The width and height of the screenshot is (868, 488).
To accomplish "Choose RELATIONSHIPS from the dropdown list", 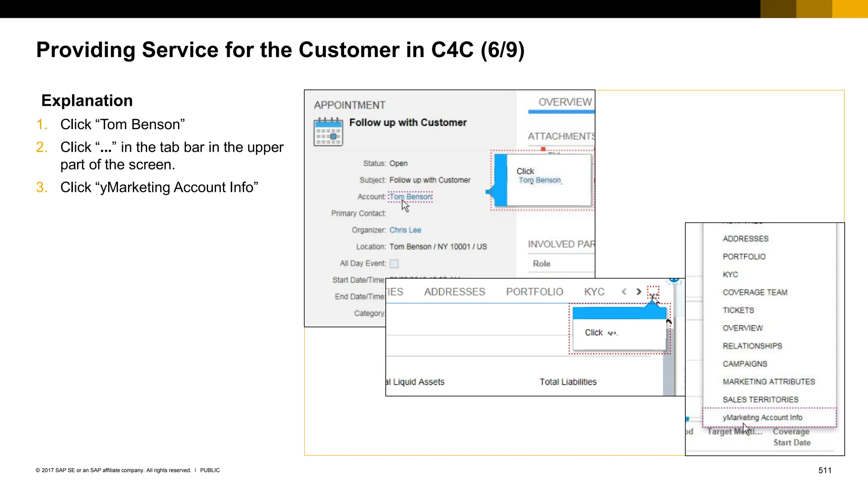I will point(752,346).
